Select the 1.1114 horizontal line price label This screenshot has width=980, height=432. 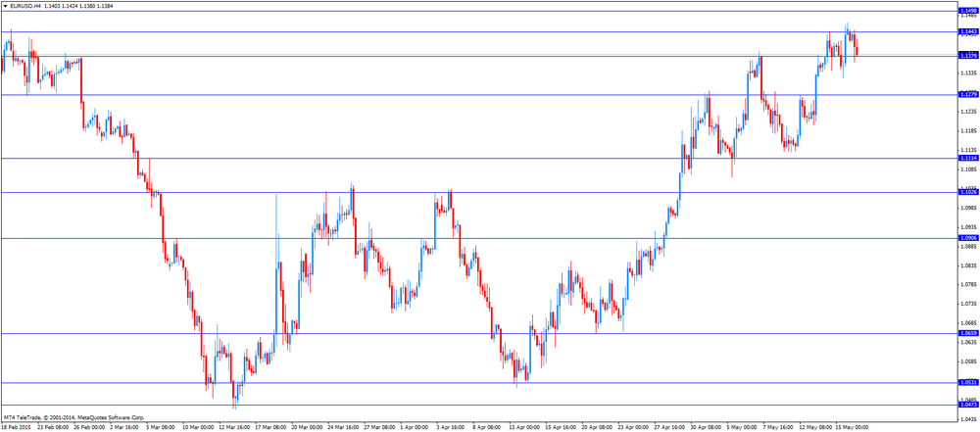[x=968, y=158]
